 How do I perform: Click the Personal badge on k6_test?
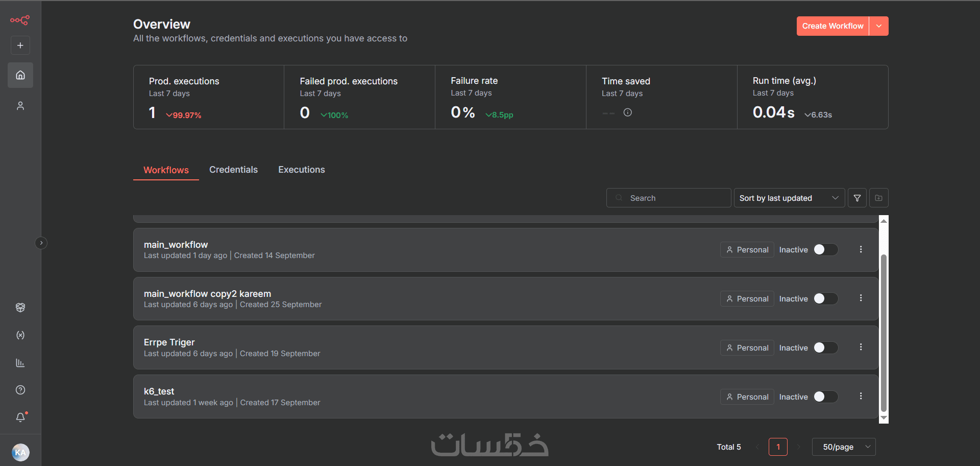[x=747, y=397]
